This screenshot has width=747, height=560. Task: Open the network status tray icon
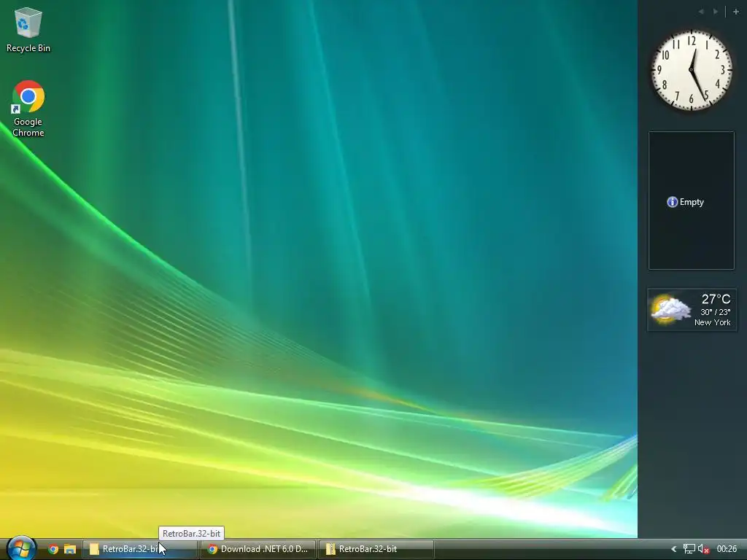tap(689, 549)
